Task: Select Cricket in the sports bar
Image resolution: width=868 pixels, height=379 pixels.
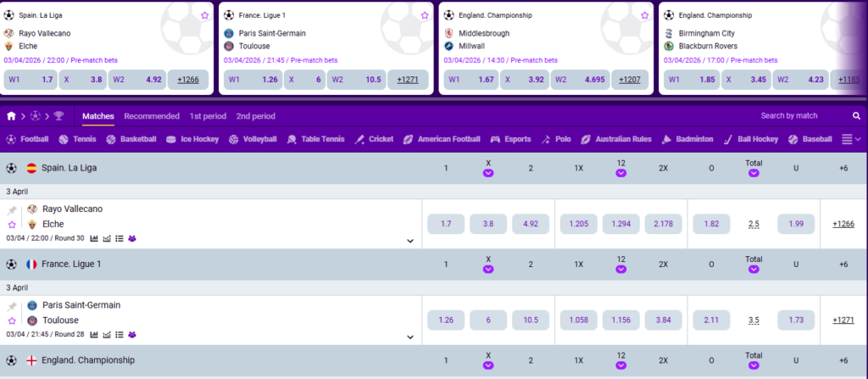Action: click(374, 139)
